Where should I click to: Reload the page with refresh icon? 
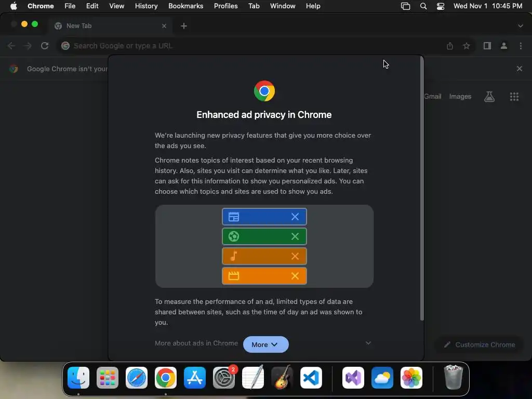click(x=45, y=46)
